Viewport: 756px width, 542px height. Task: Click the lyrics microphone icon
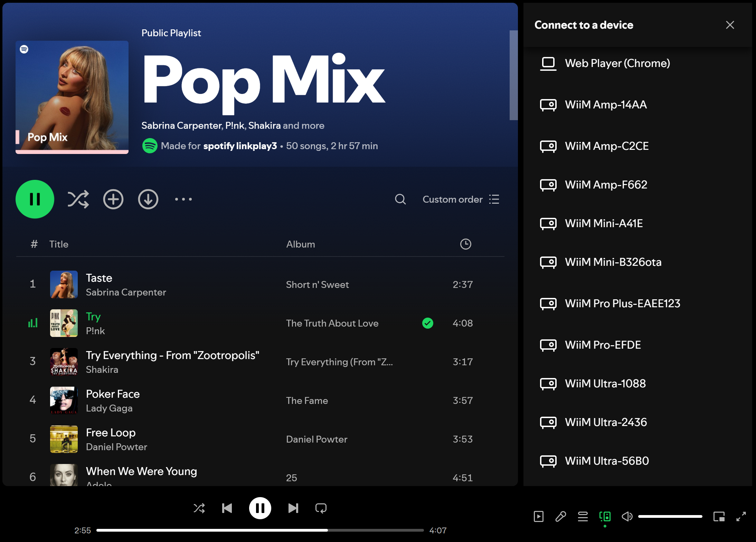pyautogui.click(x=560, y=516)
